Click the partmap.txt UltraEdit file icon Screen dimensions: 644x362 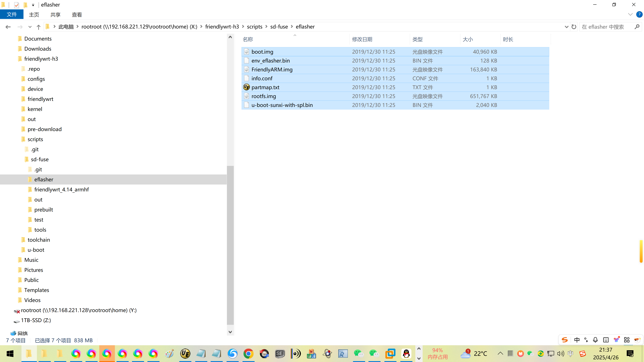(246, 87)
